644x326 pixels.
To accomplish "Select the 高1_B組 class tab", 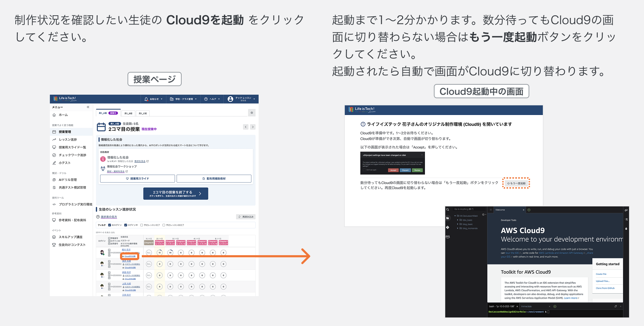I will [128, 114].
